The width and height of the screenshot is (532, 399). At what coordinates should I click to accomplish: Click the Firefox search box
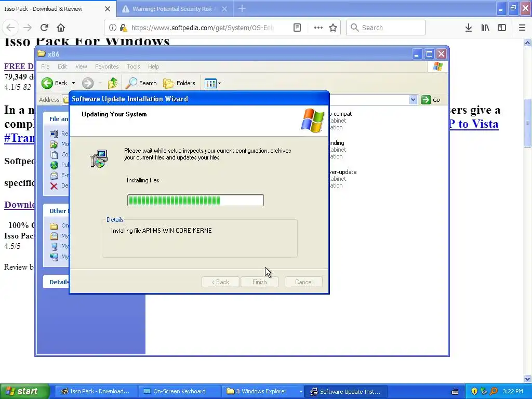(385, 28)
